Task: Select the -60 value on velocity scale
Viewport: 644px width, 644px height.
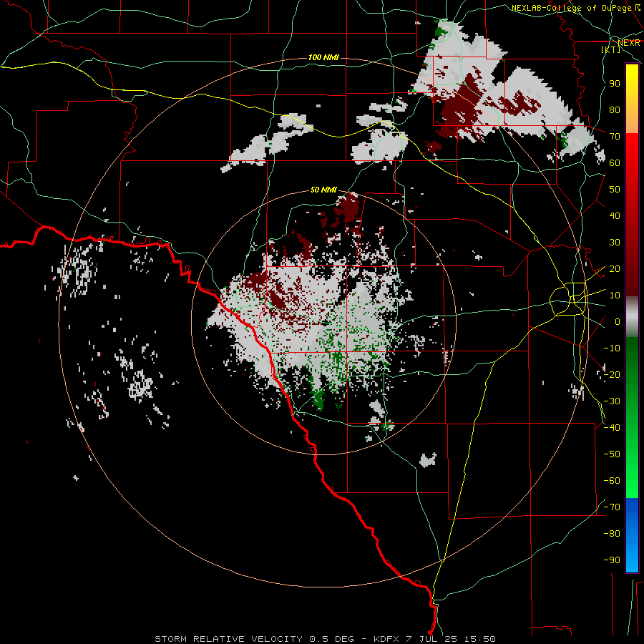Action: tap(612, 481)
